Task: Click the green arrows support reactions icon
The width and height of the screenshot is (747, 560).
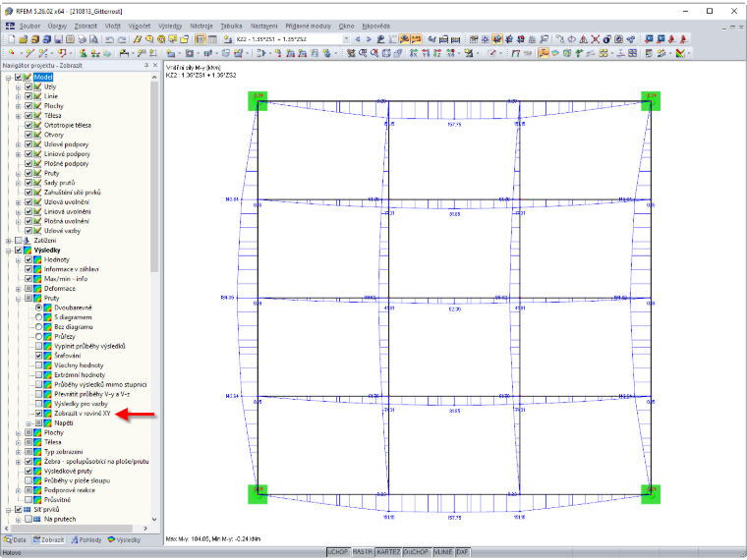Action: [579, 53]
